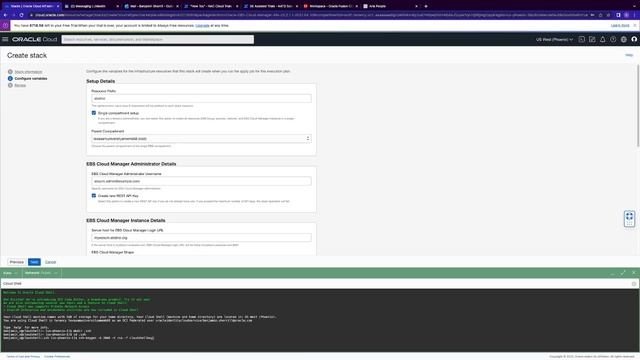640x360 pixels.
Task: Click the browser address bar
Action: 310,15
